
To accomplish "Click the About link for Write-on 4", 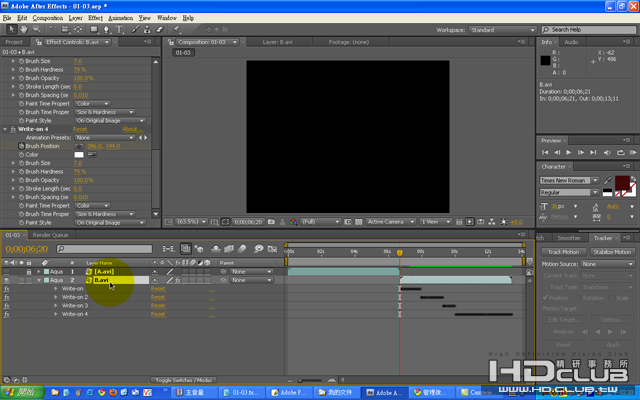I will click(x=133, y=129).
